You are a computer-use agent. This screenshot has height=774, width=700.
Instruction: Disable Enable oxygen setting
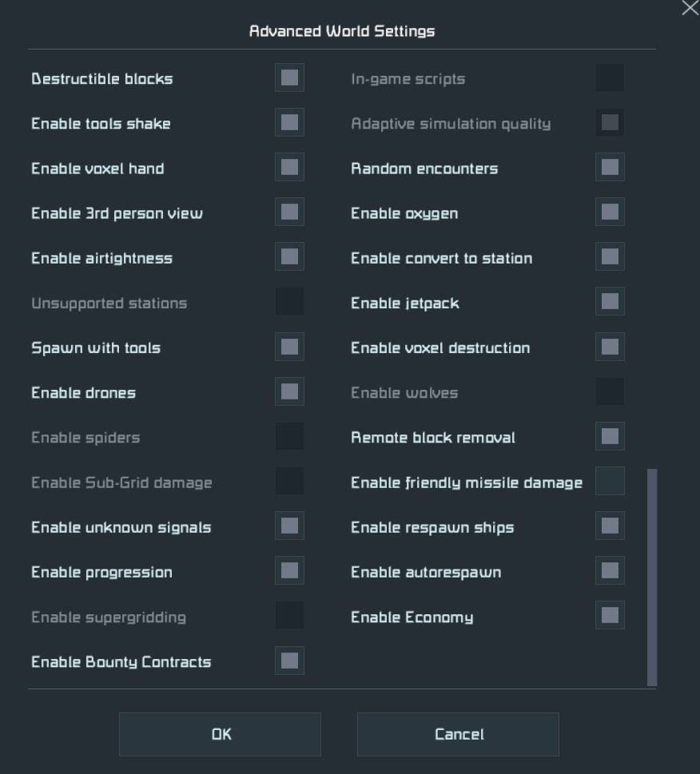click(610, 212)
